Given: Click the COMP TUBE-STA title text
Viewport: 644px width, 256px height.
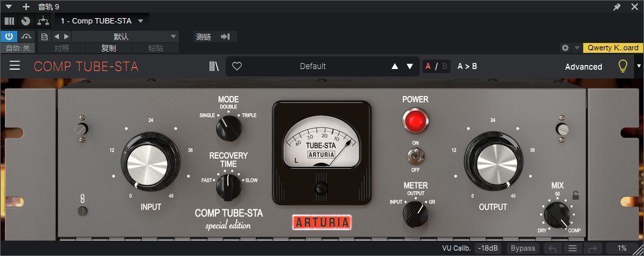Looking at the screenshot, I should tap(86, 66).
